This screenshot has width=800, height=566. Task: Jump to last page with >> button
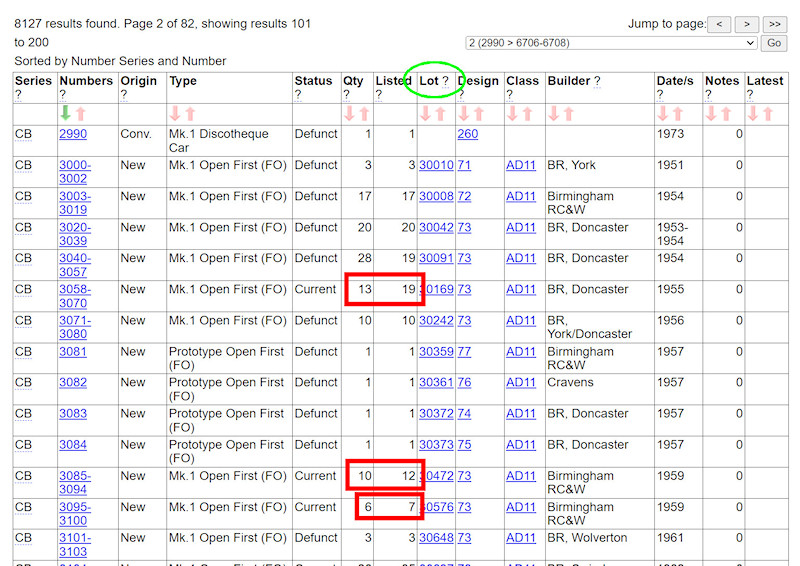click(x=775, y=24)
